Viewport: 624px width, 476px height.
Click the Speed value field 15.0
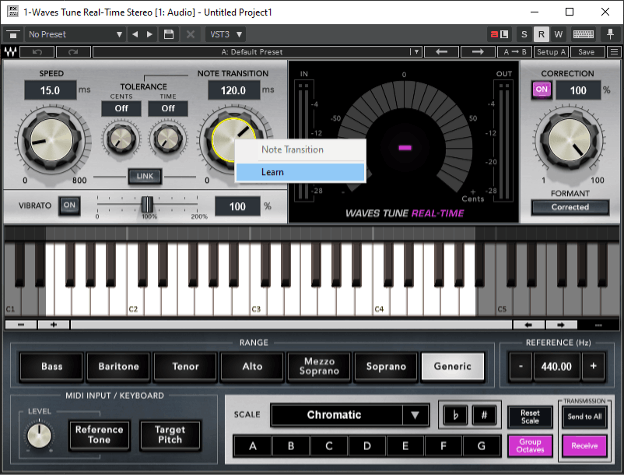coord(50,90)
